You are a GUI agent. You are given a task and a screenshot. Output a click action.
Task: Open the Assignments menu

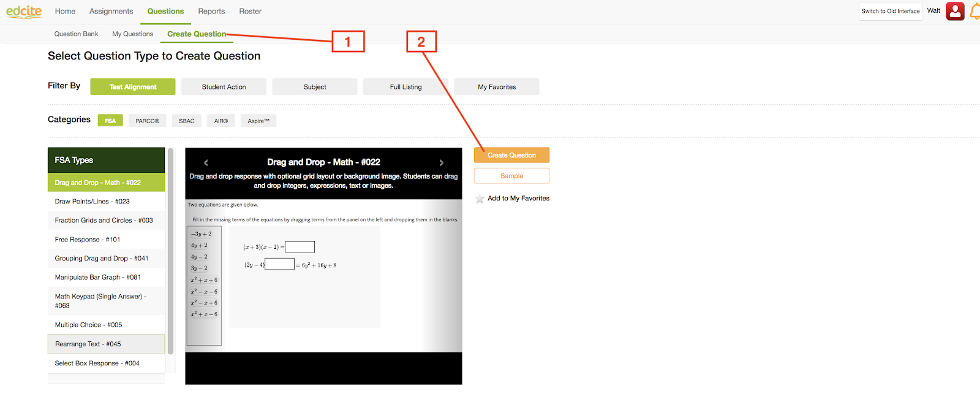(111, 11)
